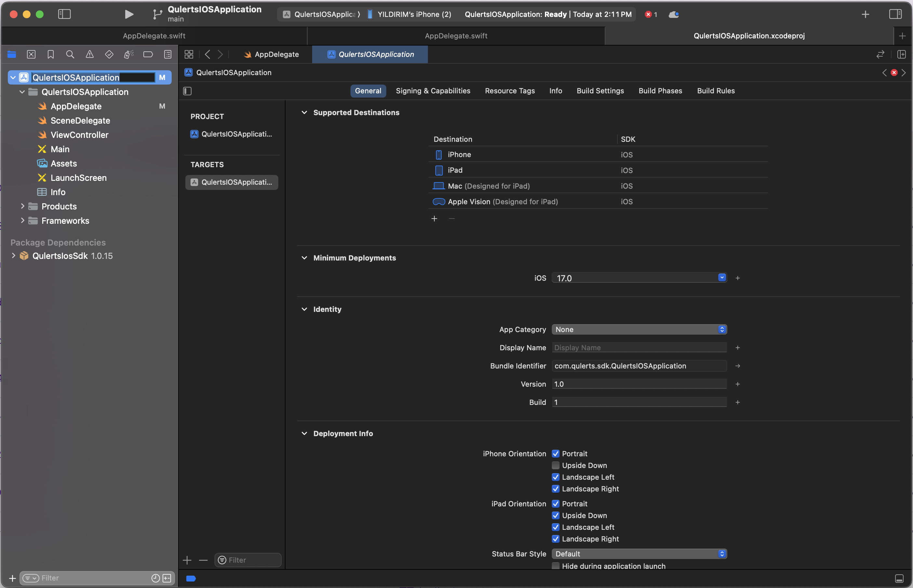
Task: Open the Breakpoint navigator
Action: [x=148, y=54]
